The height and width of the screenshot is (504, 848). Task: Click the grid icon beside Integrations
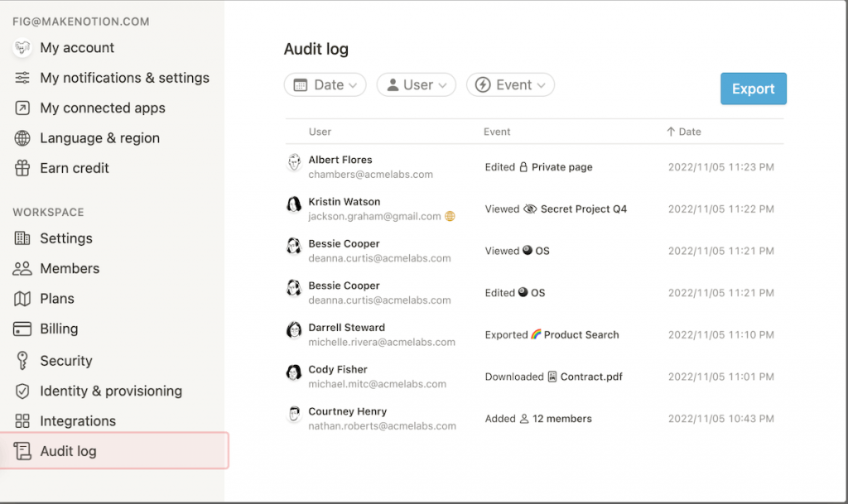22,421
